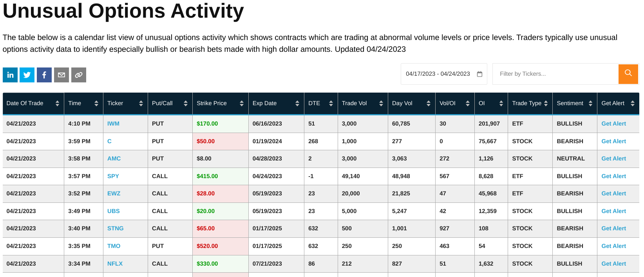
Task: Sort by Ticker column arrows
Action: pos(141,104)
